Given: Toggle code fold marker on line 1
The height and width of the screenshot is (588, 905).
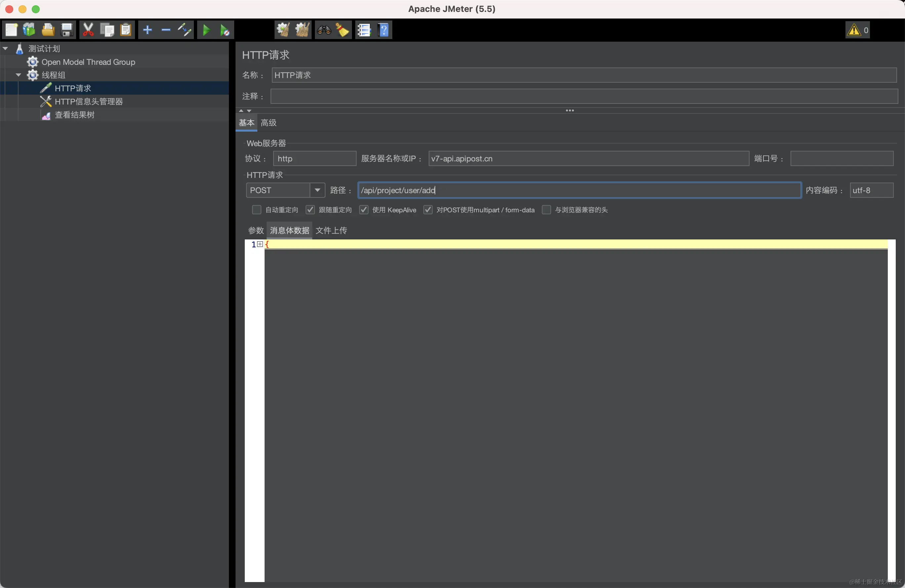Looking at the screenshot, I should pos(260,244).
